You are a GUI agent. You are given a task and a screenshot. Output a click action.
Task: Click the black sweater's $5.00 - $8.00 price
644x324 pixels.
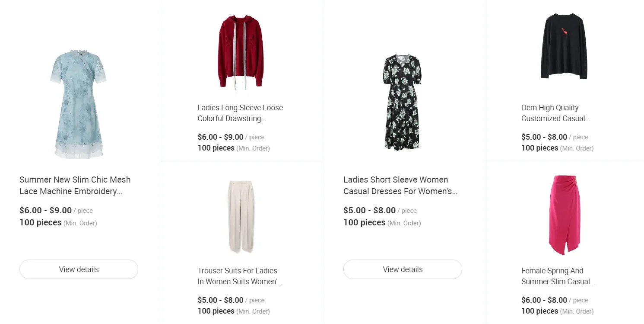(544, 137)
